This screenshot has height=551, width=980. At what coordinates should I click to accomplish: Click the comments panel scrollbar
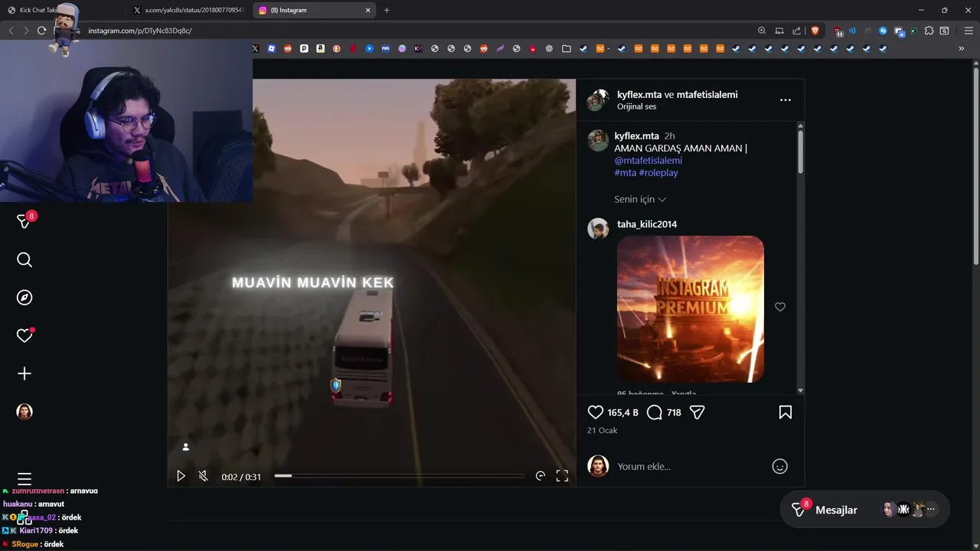[800, 152]
